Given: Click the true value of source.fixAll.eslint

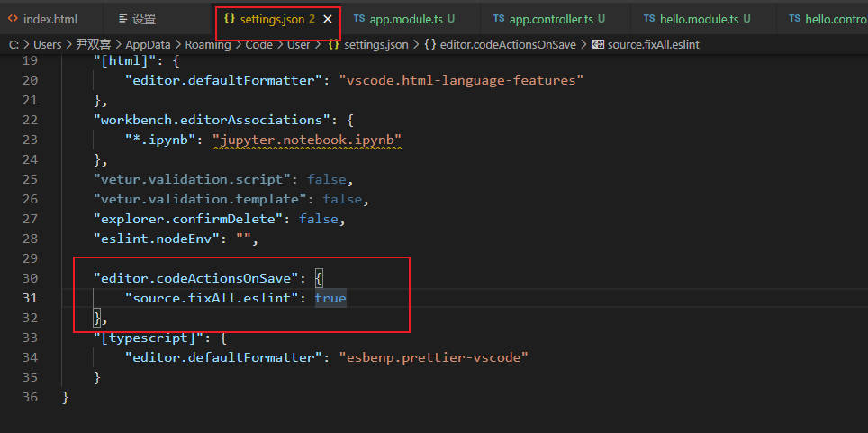Looking at the screenshot, I should coord(330,298).
